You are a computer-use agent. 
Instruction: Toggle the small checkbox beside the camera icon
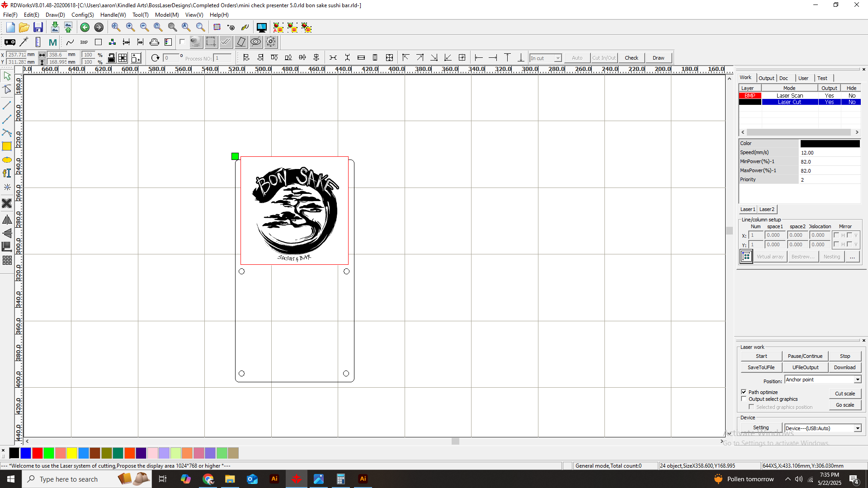tap(182, 42)
